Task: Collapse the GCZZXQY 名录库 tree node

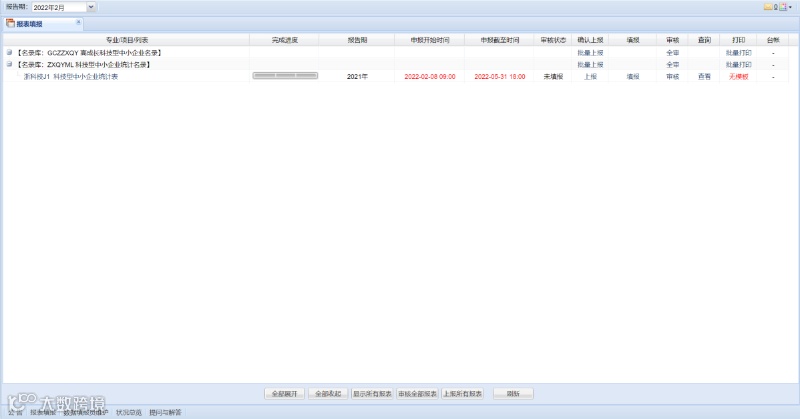Action: coord(9,52)
